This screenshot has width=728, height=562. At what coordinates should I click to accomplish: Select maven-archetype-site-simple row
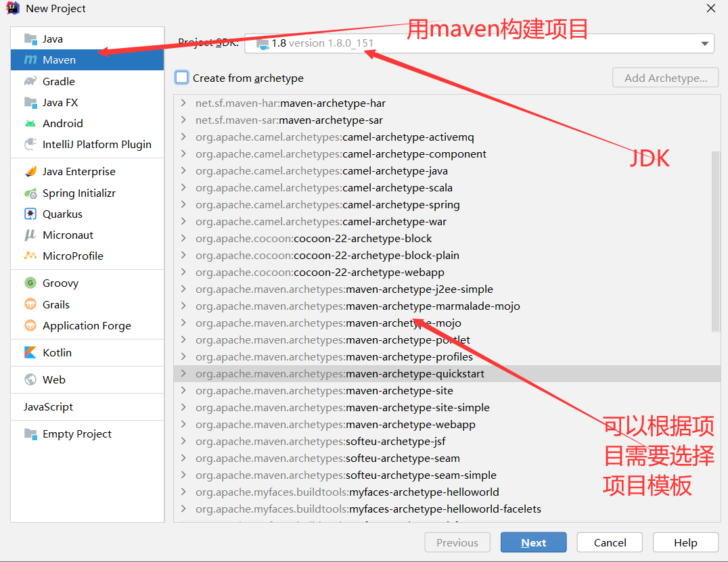(x=447, y=407)
